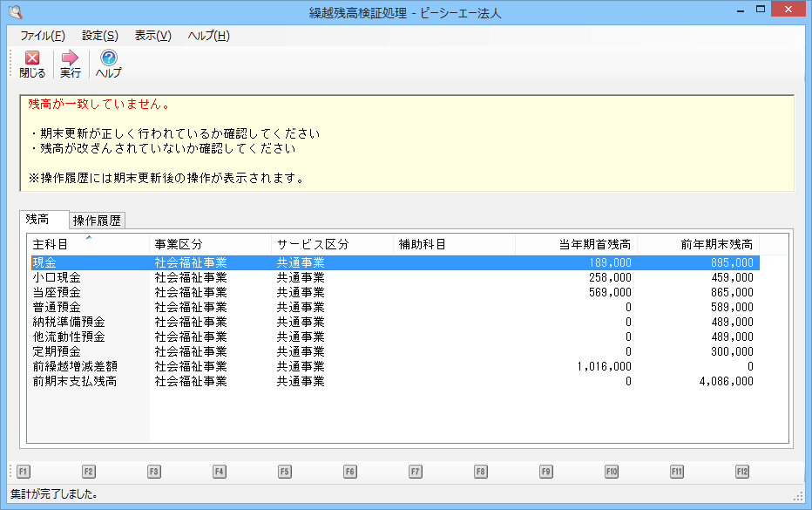This screenshot has height=510, width=812.
Task: Select the 小口現金 row
Action: coord(58,277)
